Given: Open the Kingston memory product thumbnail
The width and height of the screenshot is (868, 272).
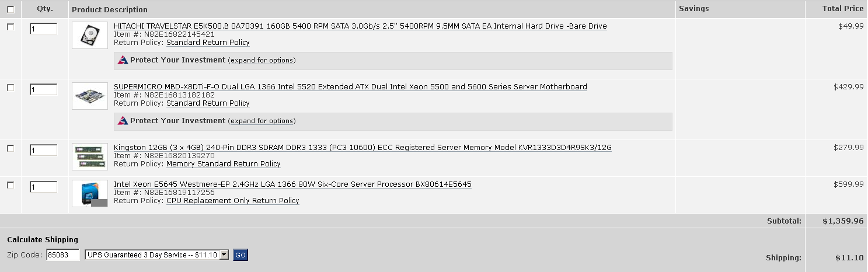Looking at the screenshot, I should point(90,156).
